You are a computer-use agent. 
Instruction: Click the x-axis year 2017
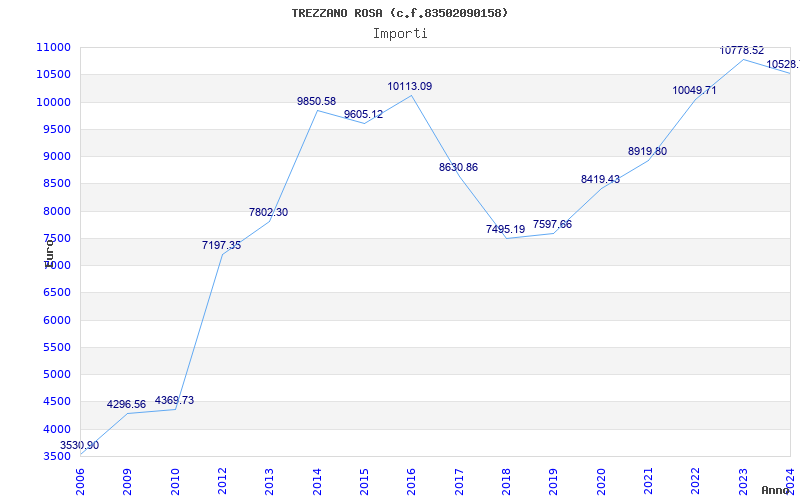pos(459,482)
